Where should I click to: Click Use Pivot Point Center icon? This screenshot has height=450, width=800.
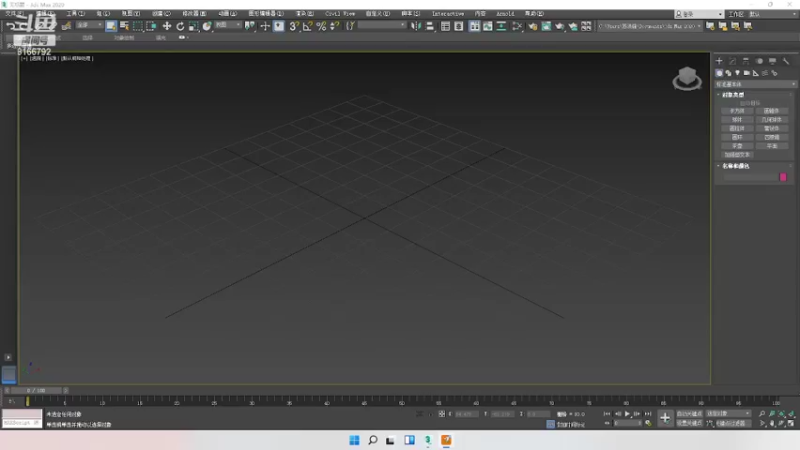(249, 26)
